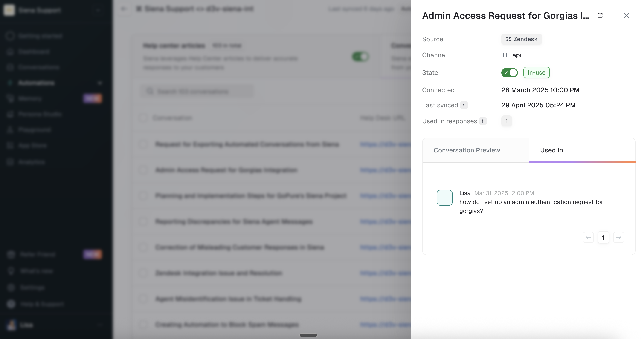Open Help Desk URL for Request for Exporting row
644x339 pixels.
click(385, 144)
